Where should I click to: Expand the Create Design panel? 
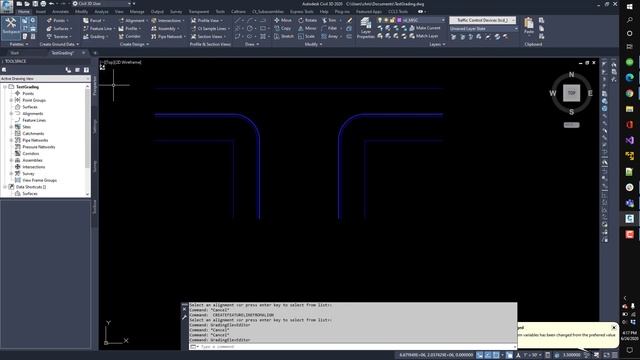(134, 44)
